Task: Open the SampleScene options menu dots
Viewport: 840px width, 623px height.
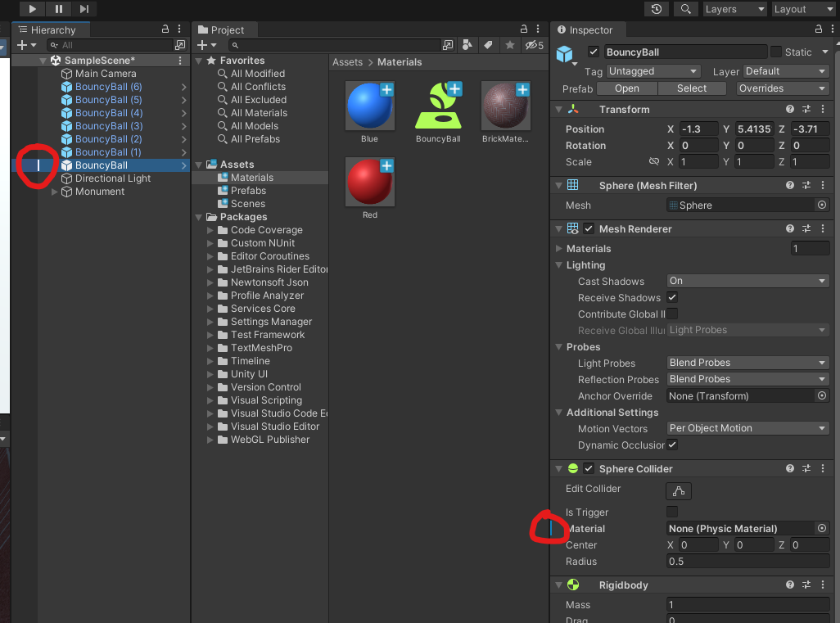Action: (x=180, y=61)
